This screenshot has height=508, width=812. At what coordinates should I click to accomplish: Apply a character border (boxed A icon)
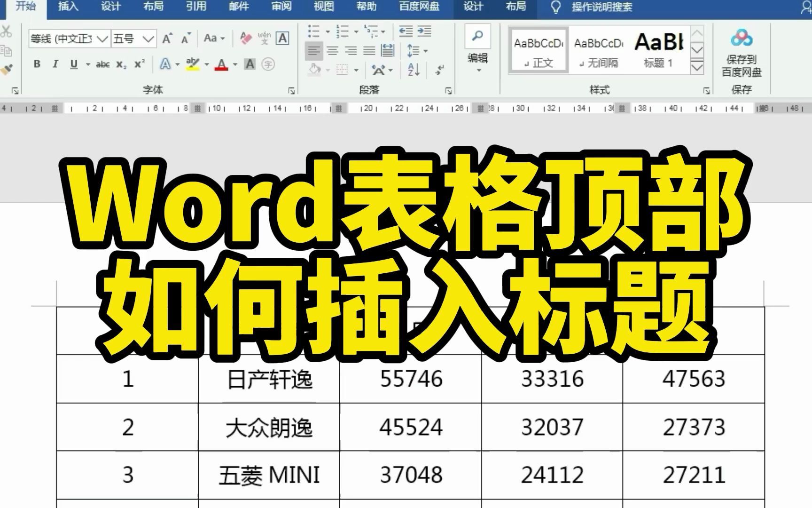click(x=282, y=38)
